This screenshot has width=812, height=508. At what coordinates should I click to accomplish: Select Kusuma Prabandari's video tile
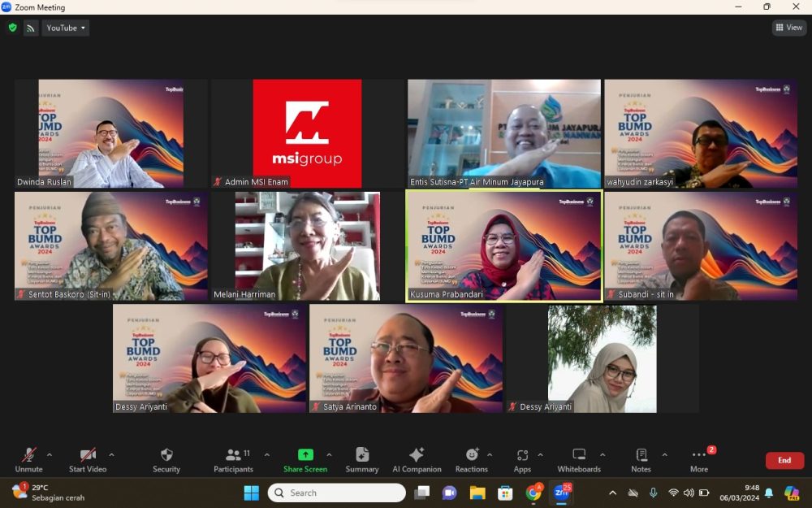point(503,246)
